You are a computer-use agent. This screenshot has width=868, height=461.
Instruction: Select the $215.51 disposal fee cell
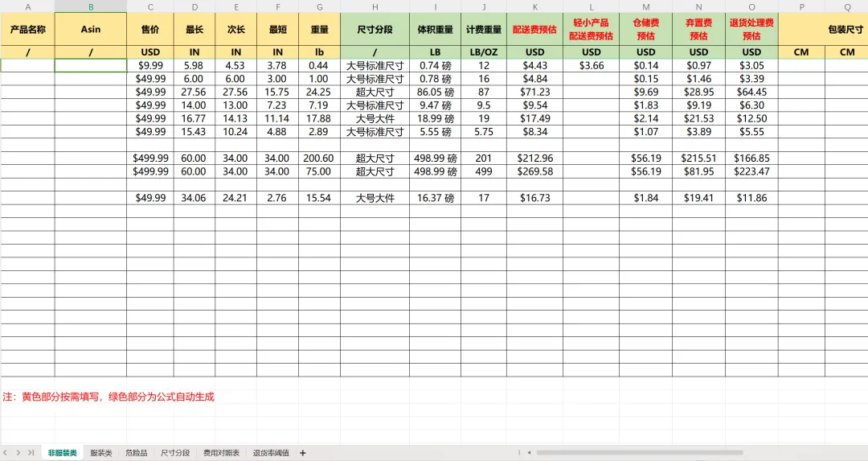[698, 158]
